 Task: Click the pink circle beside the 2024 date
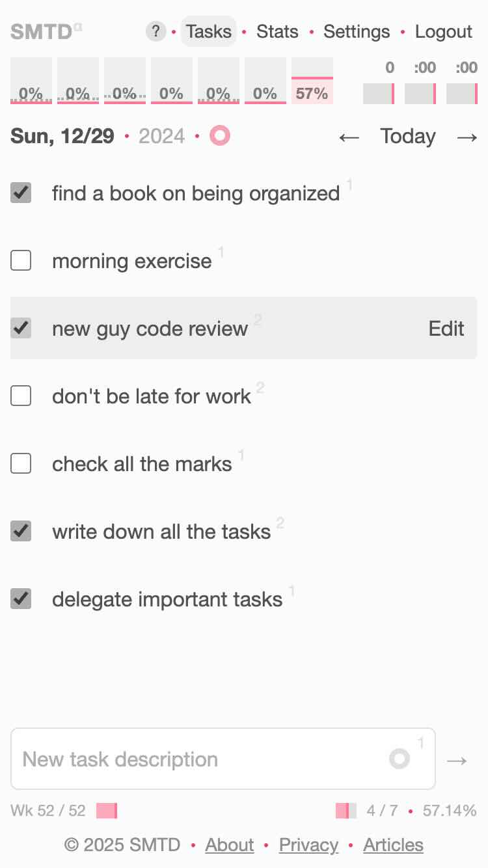pos(220,136)
